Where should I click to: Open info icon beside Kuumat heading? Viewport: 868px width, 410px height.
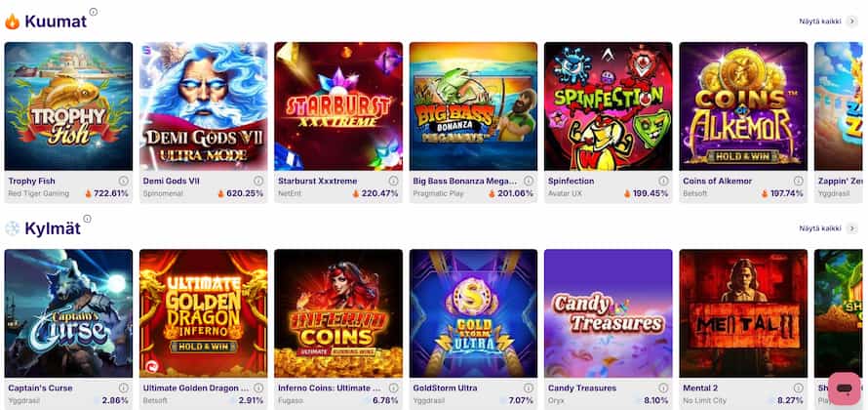[x=94, y=13]
